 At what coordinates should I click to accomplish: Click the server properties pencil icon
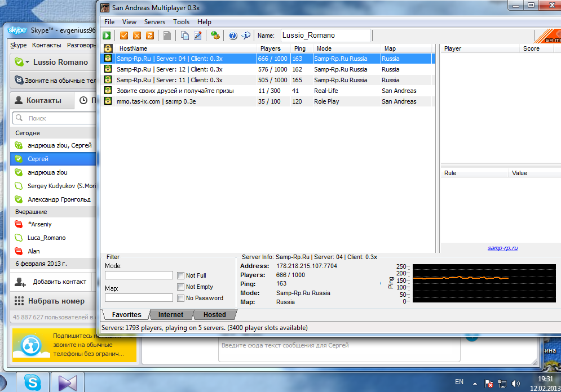[198, 35]
